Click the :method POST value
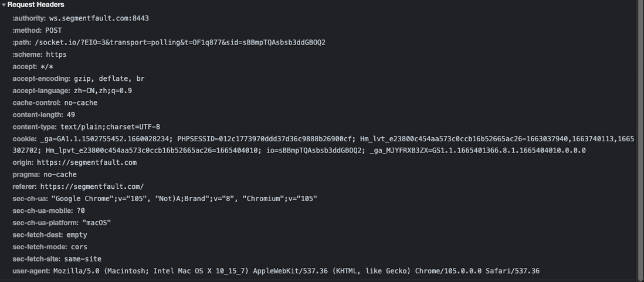644x282 pixels. [53, 30]
